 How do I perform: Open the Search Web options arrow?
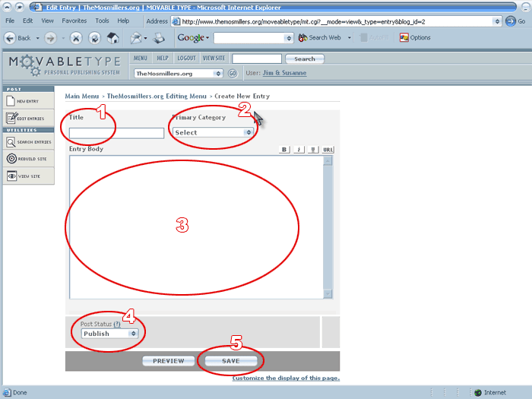click(x=349, y=38)
